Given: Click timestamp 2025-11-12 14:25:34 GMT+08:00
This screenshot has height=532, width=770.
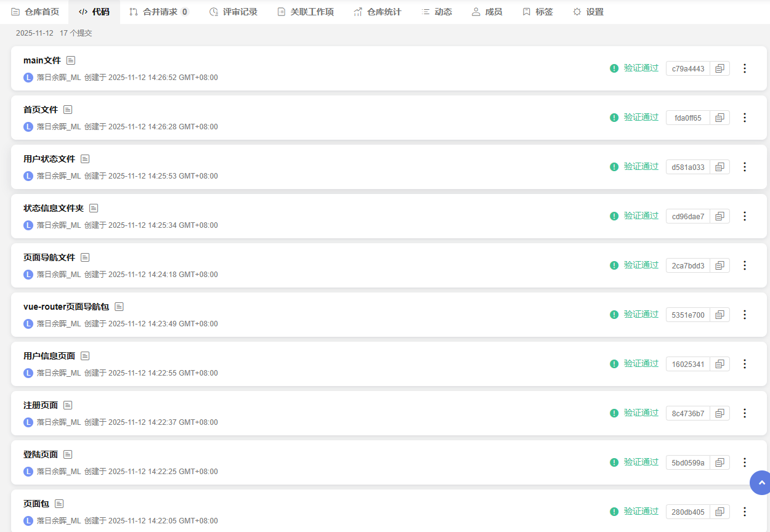Looking at the screenshot, I should pyautogui.click(x=163, y=225).
